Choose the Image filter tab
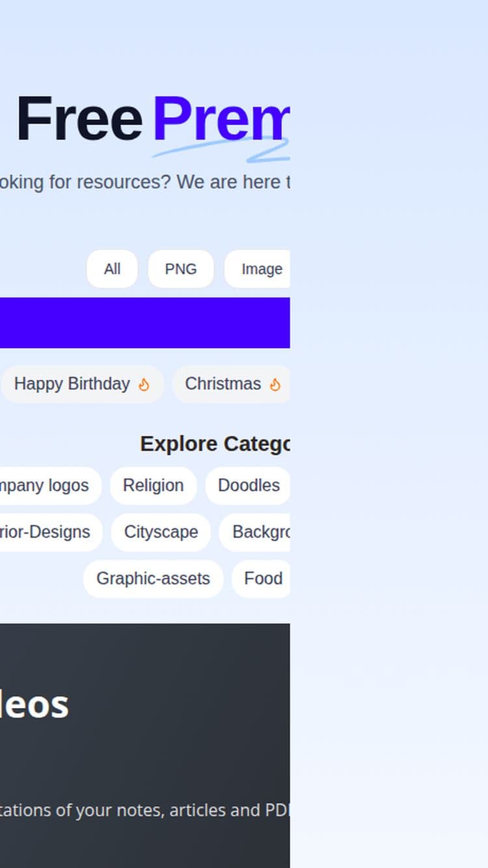 tap(258, 269)
